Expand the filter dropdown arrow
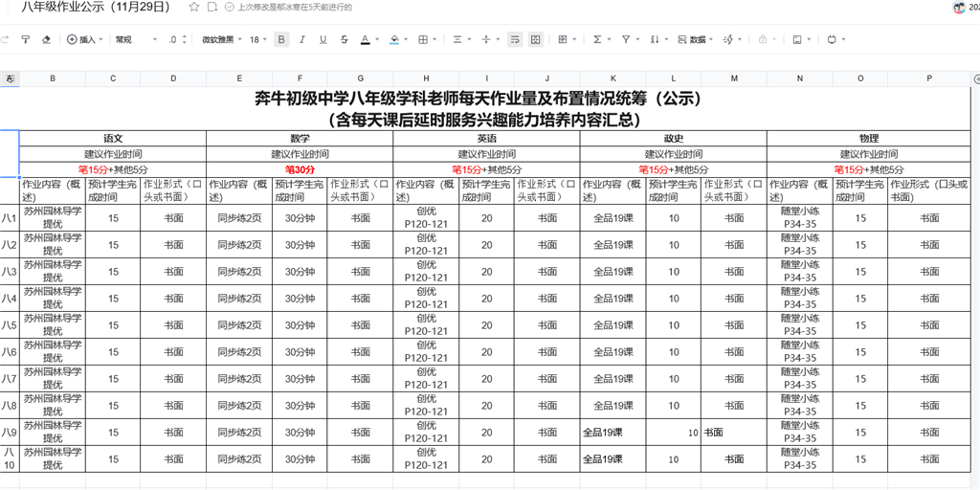 [637, 39]
